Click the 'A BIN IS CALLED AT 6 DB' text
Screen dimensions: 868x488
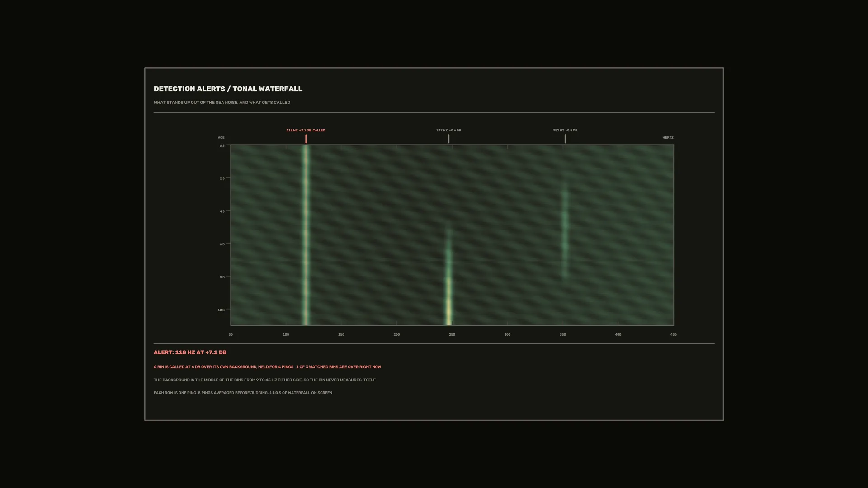coord(223,367)
